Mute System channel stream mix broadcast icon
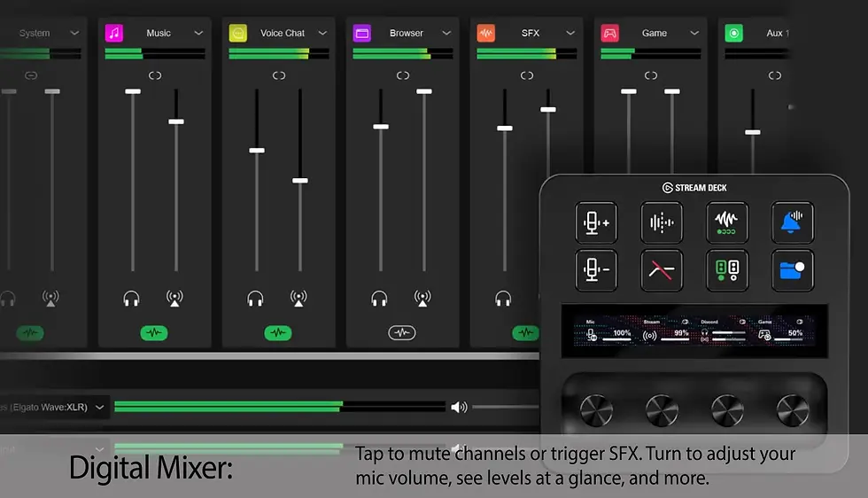This screenshot has height=498, width=868. click(x=50, y=299)
